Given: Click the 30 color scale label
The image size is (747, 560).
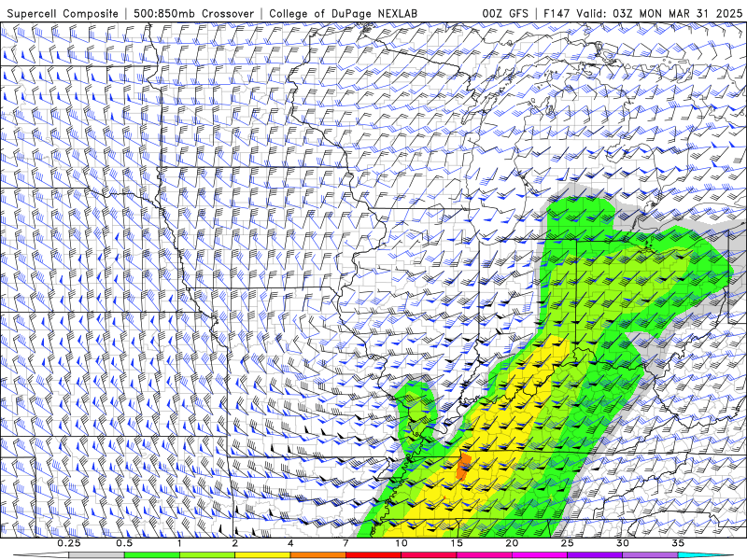Looking at the screenshot, I should 622,543.
